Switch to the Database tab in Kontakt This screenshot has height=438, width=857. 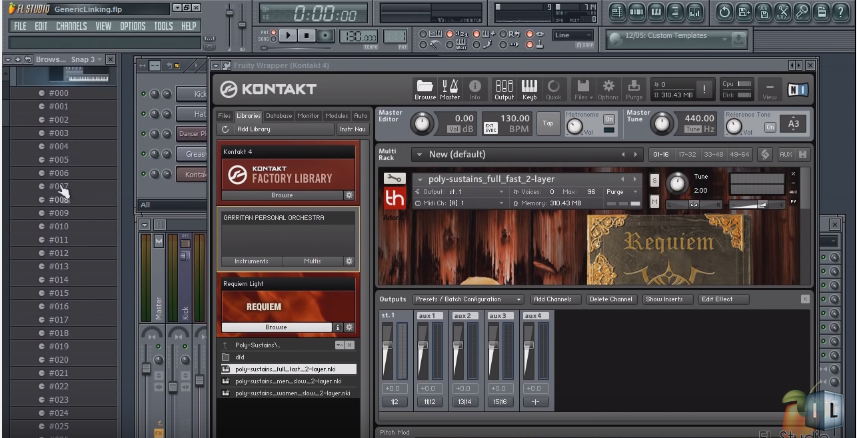coord(279,116)
